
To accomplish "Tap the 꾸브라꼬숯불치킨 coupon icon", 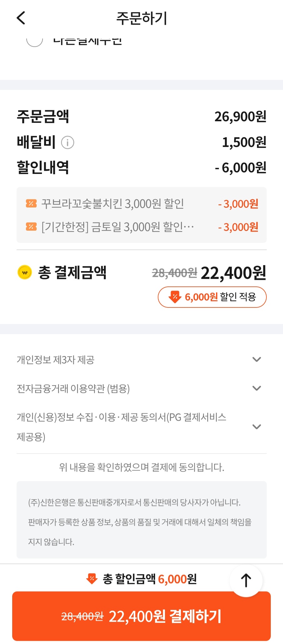I will coord(31,204).
